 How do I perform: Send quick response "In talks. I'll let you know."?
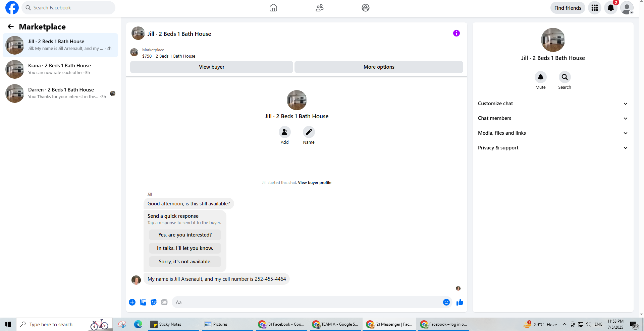185,248
